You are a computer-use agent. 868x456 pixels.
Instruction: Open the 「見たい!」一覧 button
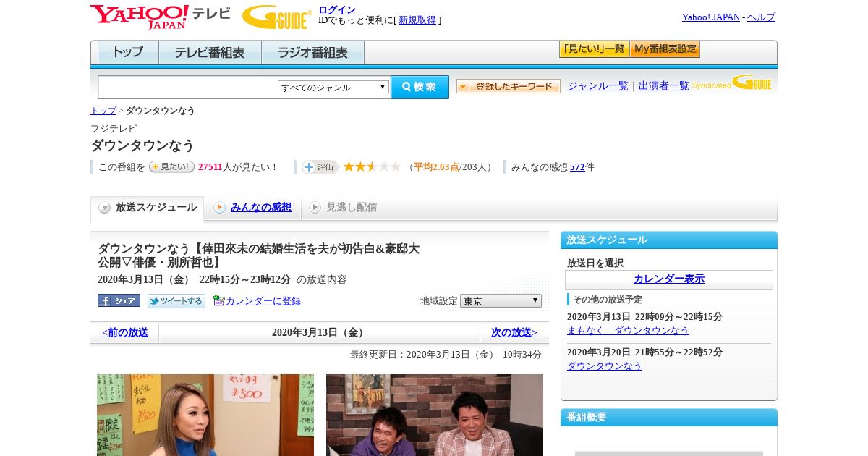[x=594, y=49]
